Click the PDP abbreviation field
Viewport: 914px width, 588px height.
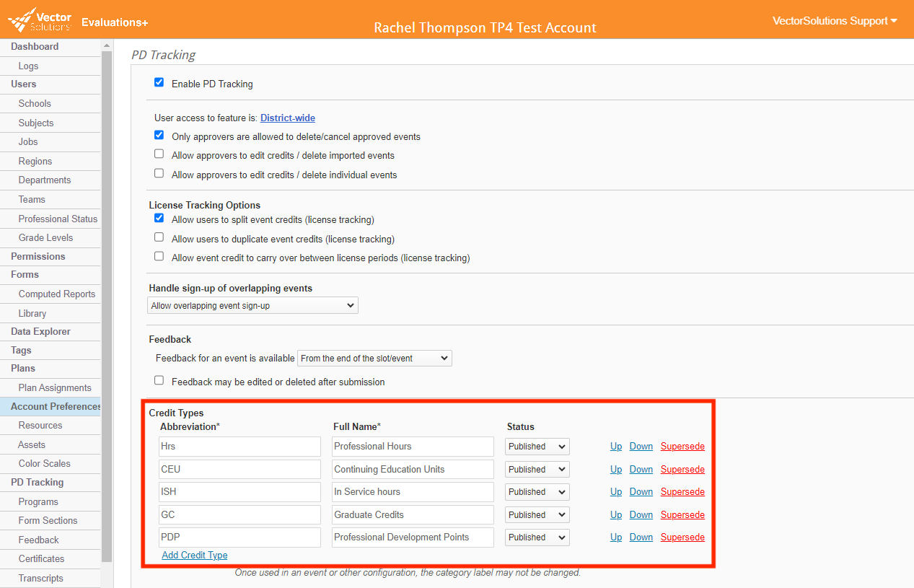coord(240,537)
